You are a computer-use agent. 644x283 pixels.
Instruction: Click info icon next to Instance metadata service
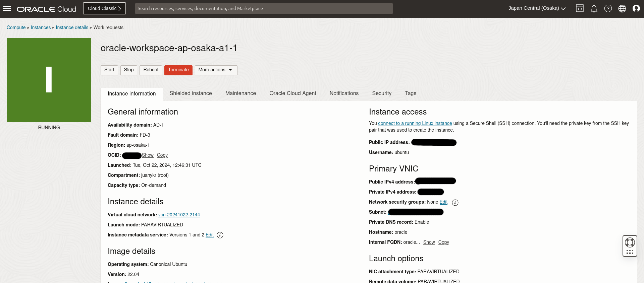pyautogui.click(x=220, y=235)
